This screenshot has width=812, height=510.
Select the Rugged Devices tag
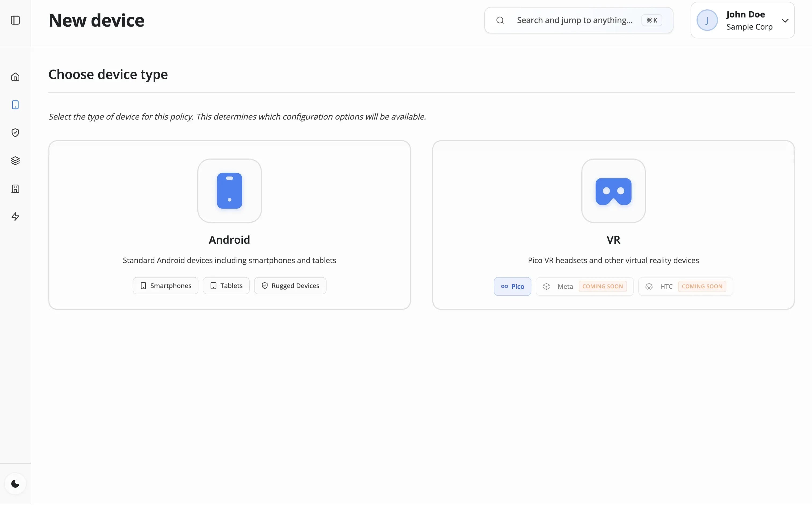click(x=290, y=286)
